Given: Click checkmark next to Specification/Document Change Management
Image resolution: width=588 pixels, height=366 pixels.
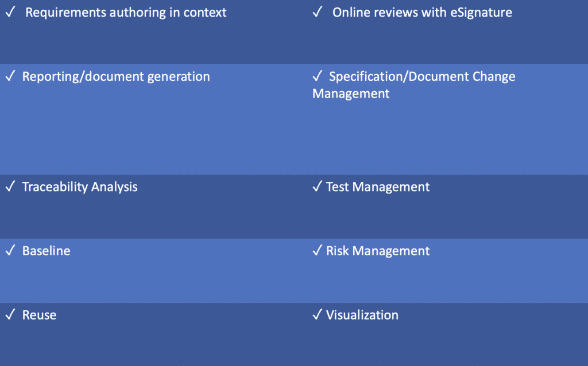Looking at the screenshot, I should (317, 76).
